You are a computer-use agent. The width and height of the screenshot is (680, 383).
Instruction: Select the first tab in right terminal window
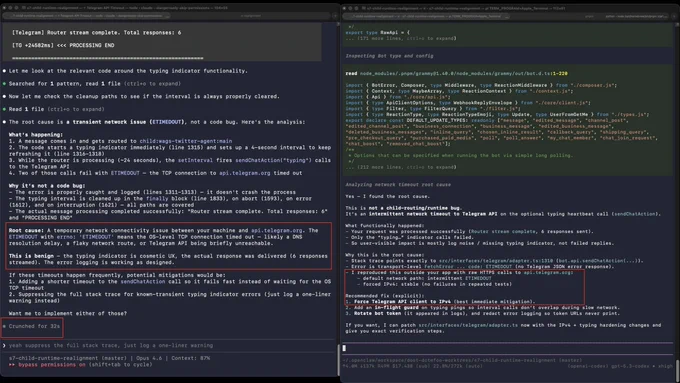point(426,16)
